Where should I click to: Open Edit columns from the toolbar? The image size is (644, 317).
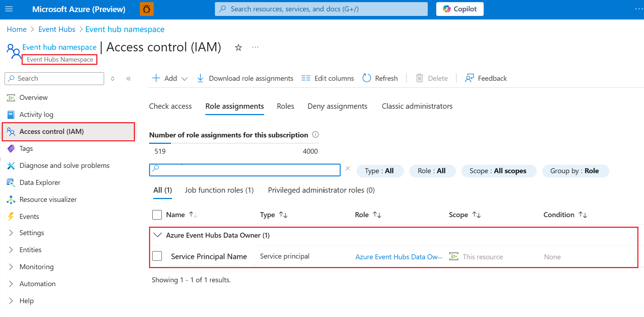(x=327, y=78)
